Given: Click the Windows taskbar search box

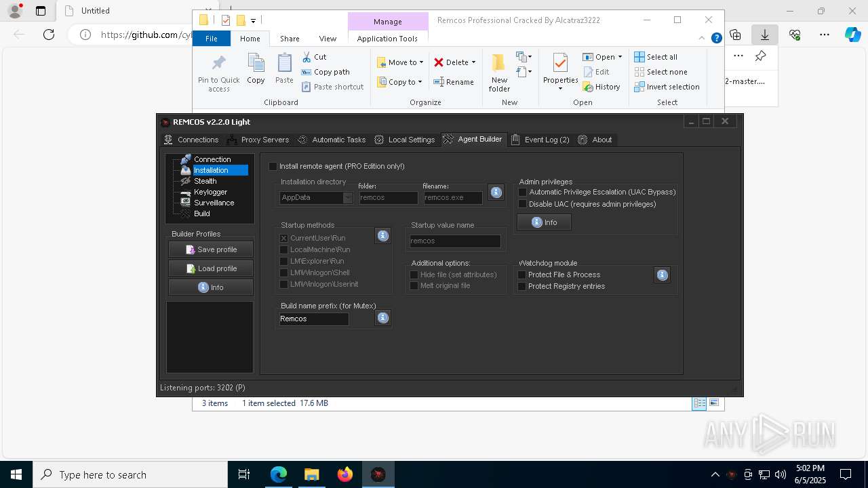Looking at the screenshot, I should (130, 474).
